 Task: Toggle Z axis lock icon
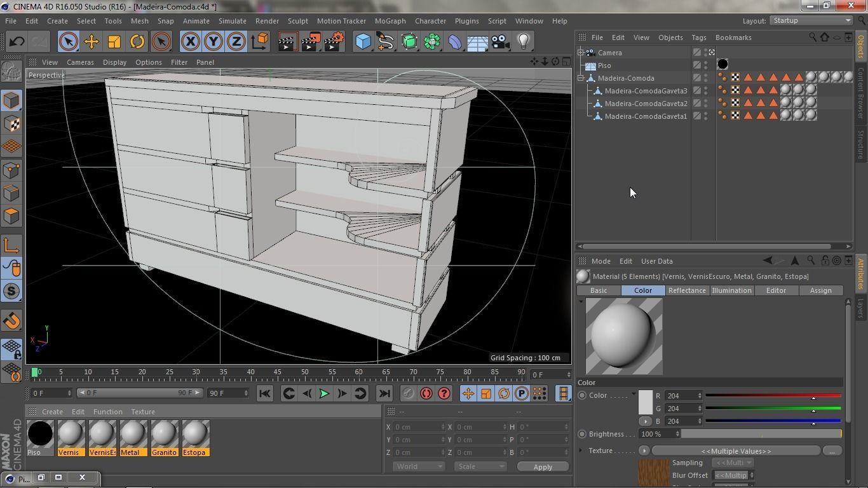point(236,42)
